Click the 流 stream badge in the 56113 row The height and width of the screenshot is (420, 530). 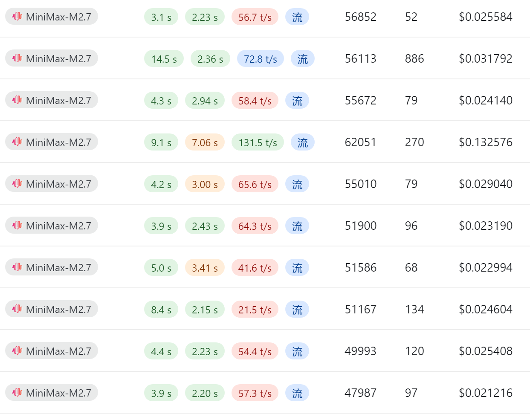[x=303, y=59]
